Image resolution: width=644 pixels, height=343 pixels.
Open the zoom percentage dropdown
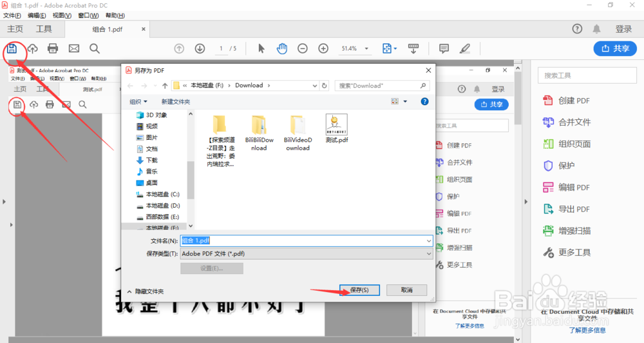click(x=367, y=48)
